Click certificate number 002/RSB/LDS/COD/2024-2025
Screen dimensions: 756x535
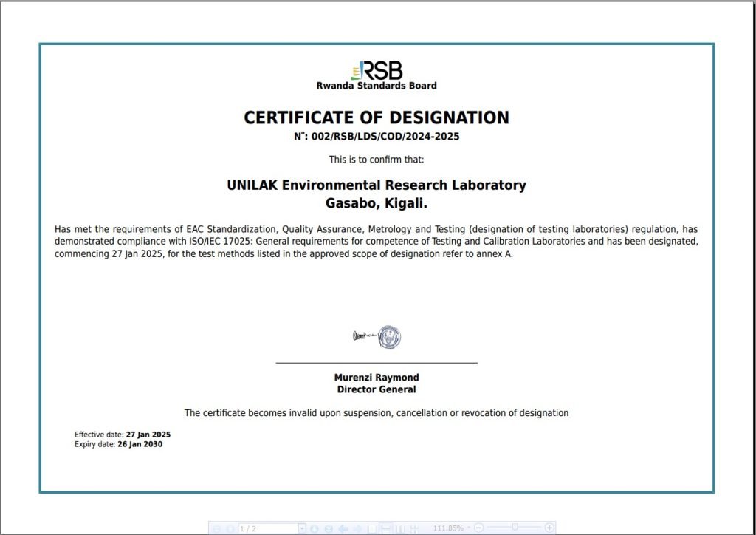385,137
